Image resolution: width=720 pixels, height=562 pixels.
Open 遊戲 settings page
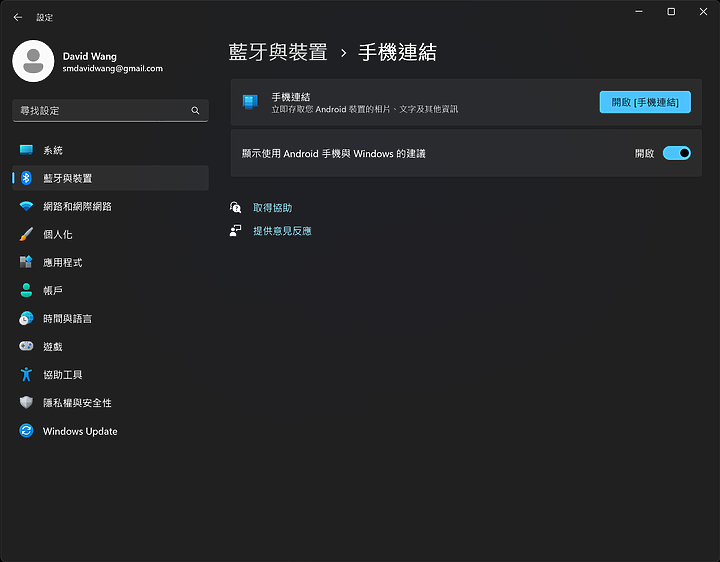click(x=110, y=346)
